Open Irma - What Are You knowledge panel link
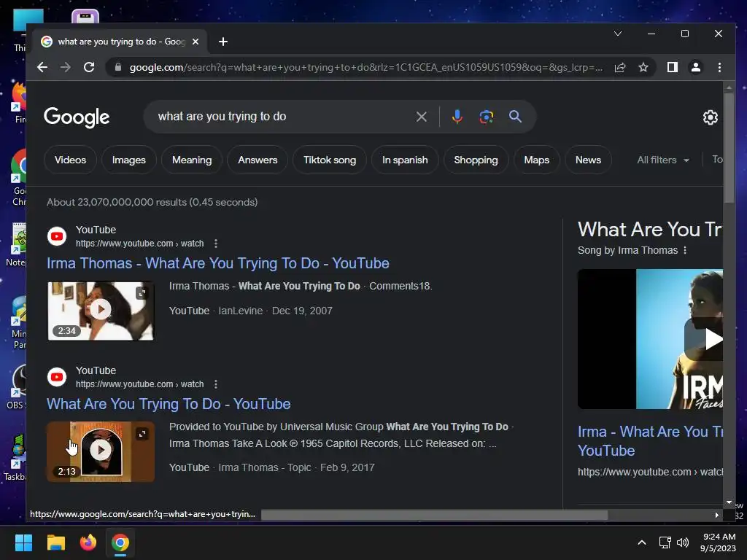 pyautogui.click(x=650, y=441)
